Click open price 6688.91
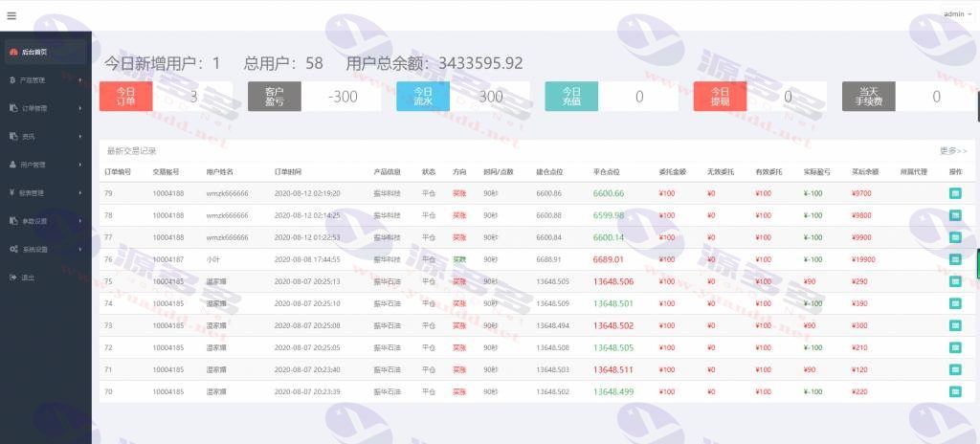The width and height of the screenshot is (980, 444). pyautogui.click(x=548, y=259)
